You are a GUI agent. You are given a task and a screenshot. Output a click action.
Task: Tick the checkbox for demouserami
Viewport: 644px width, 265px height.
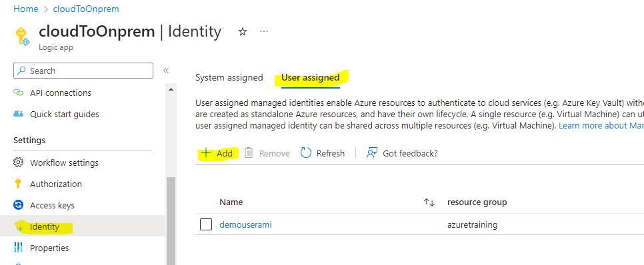point(206,224)
